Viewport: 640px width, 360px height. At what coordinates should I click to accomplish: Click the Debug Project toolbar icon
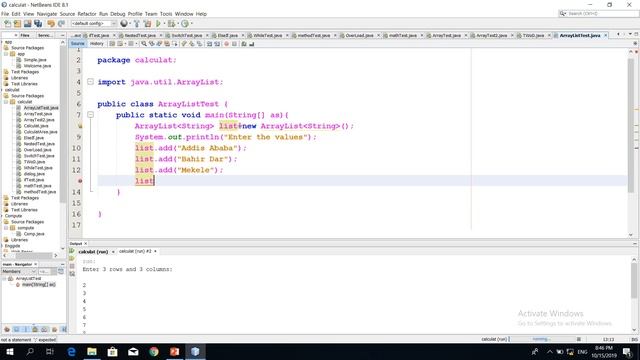point(171,24)
